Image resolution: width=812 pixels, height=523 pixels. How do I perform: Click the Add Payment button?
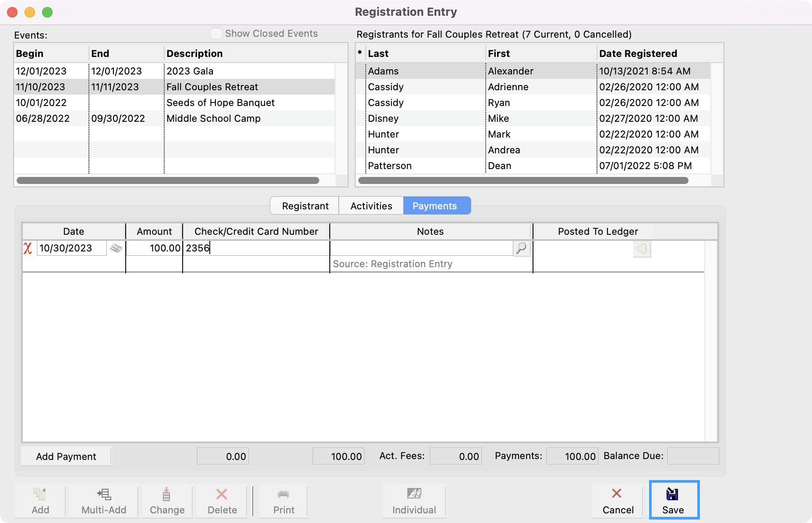66,456
